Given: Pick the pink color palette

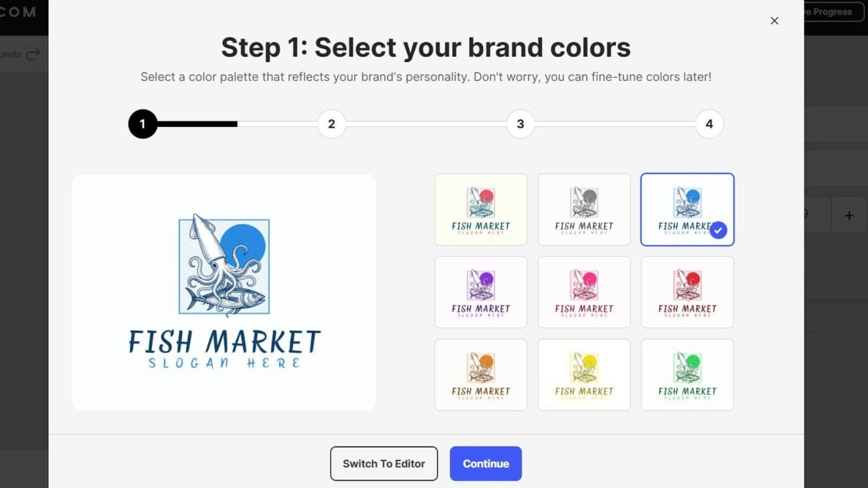Looking at the screenshot, I should [x=584, y=292].
